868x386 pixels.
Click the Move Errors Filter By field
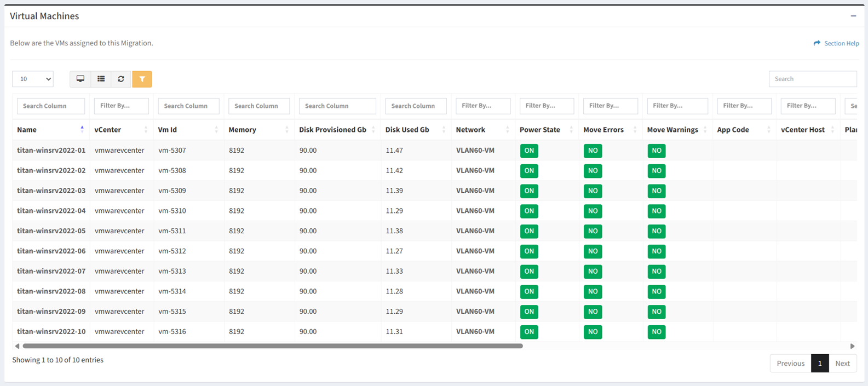click(x=610, y=106)
